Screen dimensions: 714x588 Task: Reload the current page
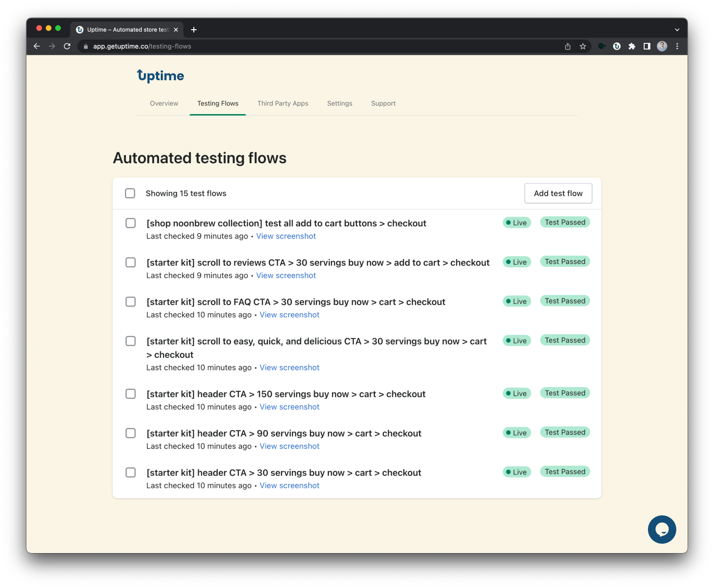(x=67, y=46)
